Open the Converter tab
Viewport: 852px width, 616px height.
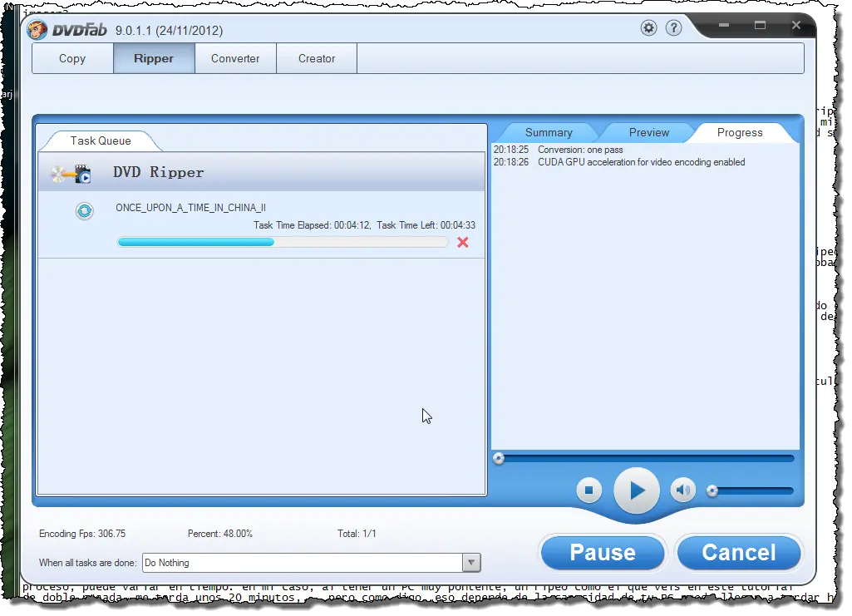coord(235,59)
